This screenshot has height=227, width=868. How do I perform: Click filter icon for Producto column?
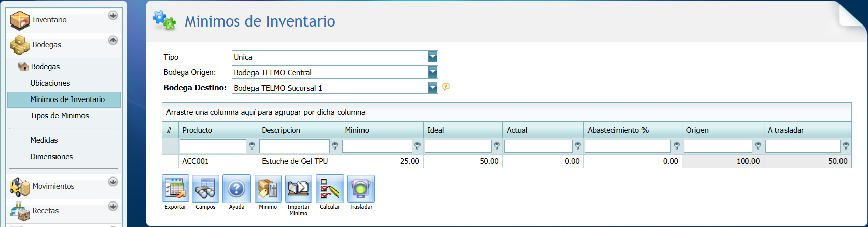[x=252, y=146]
